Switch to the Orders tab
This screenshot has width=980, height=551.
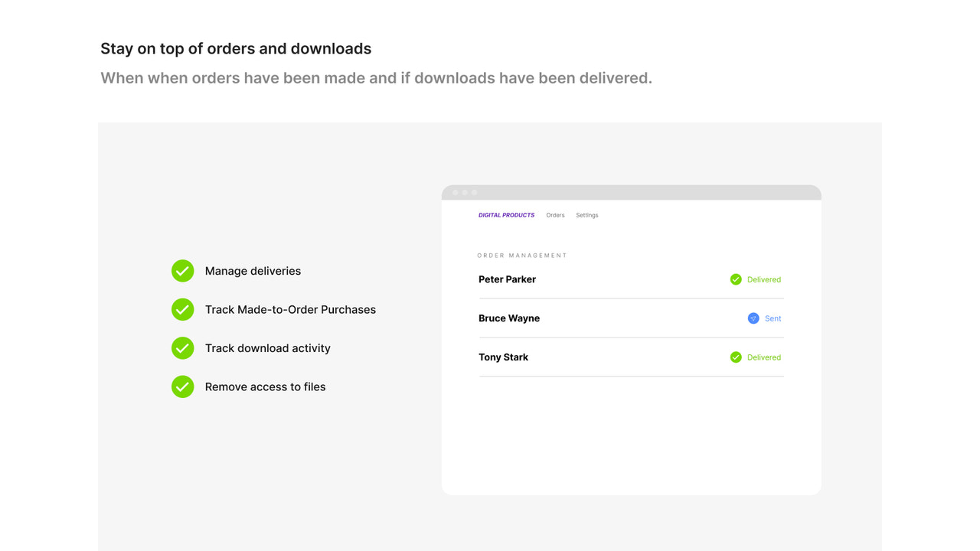point(555,215)
